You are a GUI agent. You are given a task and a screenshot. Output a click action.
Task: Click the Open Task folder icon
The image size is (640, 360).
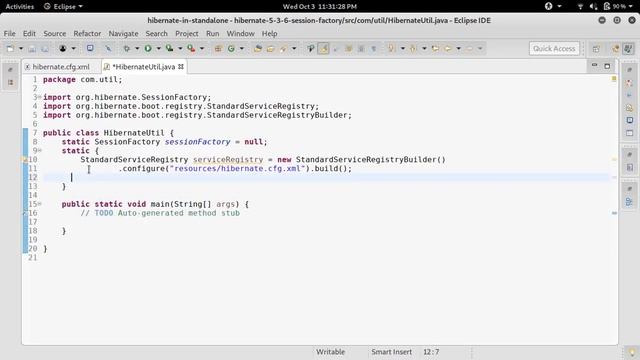pos(270,49)
